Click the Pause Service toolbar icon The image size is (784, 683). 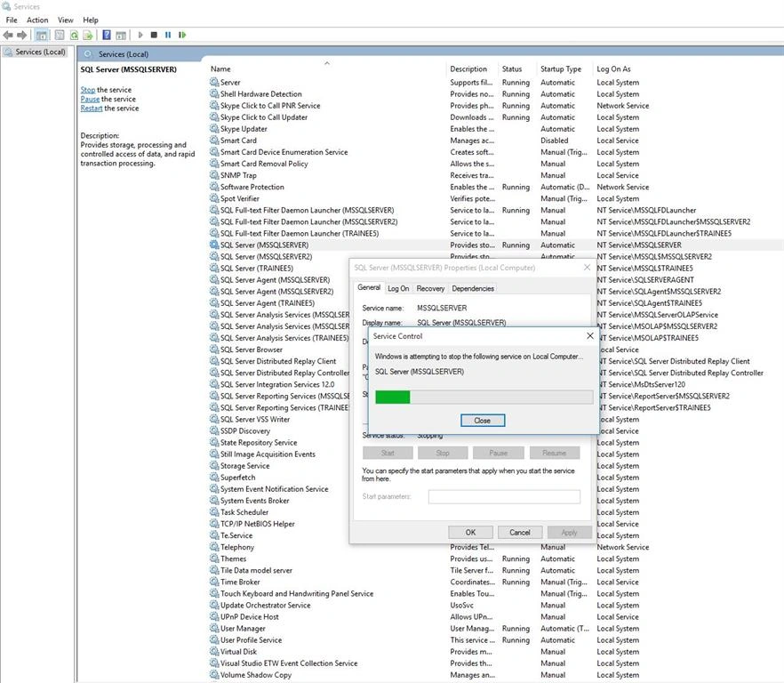[x=168, y=35]
